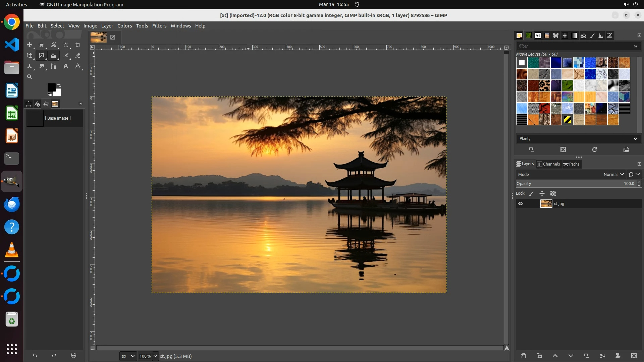This screenshot has width=644, height=362.
Task: Expand the Plant tag dropdown
Action: 635,139
